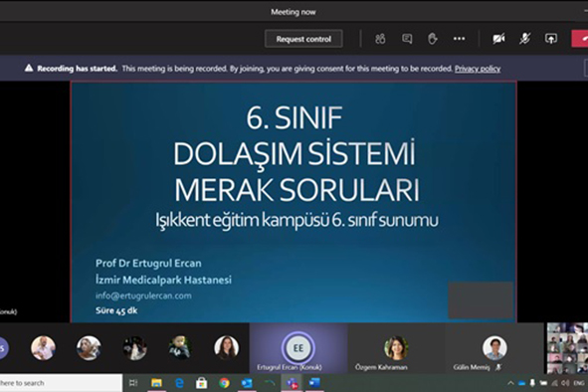This screenshot has width=588, height=392.
Task: Open the meeting chat conversation
Action: point(407,39)
